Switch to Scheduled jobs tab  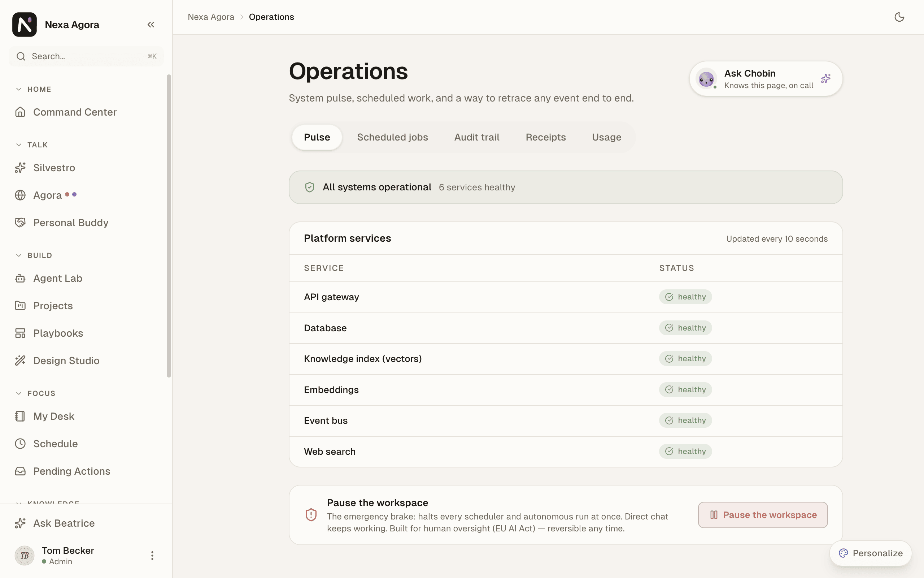point(392,137)
